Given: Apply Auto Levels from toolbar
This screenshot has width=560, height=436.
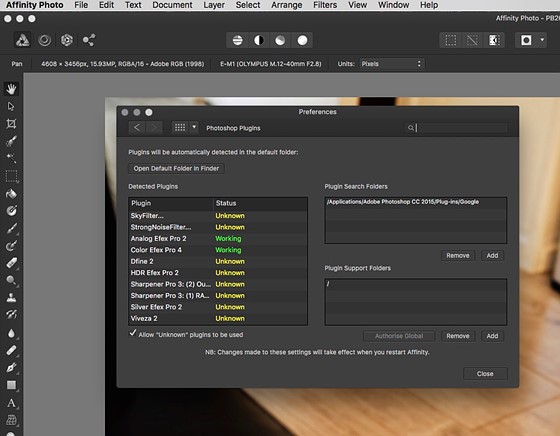Looking at the screenshot, I should pos(237,40).
